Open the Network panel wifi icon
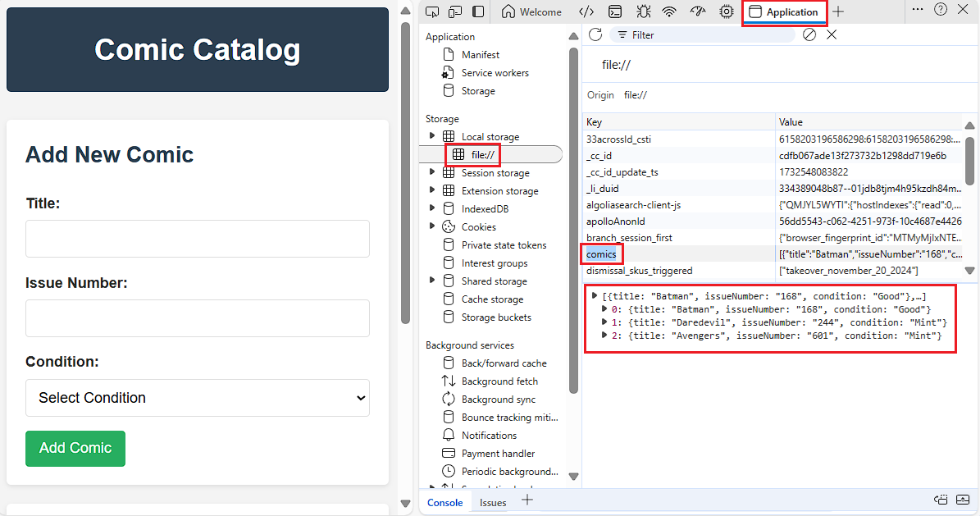The image size is (980, 516). [669, 11]
